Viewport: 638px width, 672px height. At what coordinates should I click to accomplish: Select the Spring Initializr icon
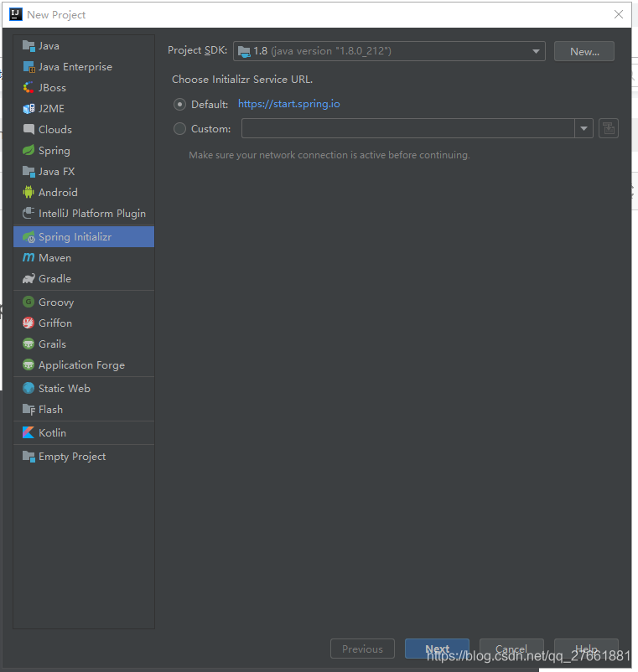[x=29, y=237]
